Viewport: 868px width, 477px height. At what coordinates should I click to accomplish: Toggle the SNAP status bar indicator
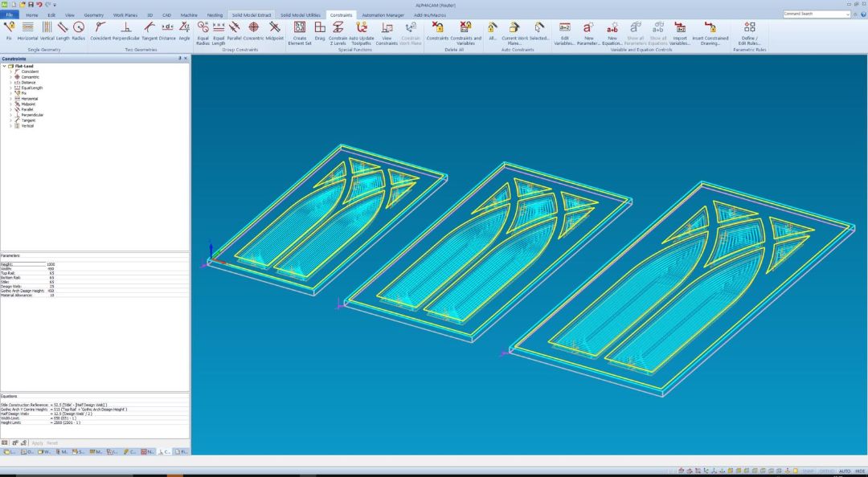coord(809,471)
